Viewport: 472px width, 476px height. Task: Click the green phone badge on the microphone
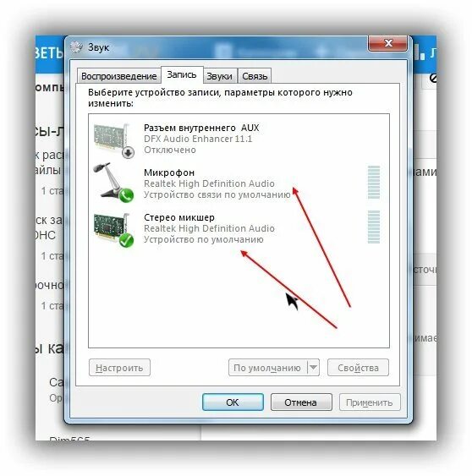[x=126, y=195]
